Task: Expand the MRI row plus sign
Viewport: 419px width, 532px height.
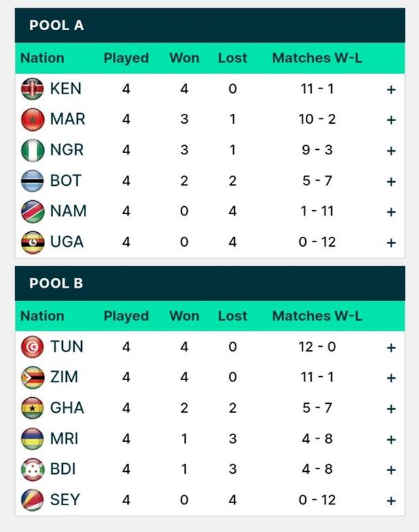Action: [391, 440]
